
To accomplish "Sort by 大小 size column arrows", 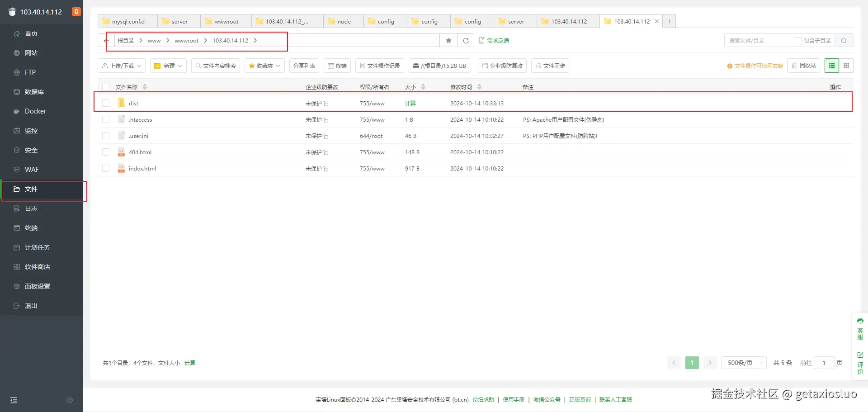I will [423, 87].
